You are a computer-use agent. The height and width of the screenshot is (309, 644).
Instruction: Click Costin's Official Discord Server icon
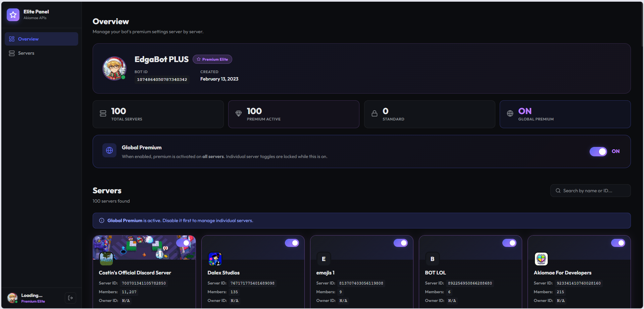(106, 259)
